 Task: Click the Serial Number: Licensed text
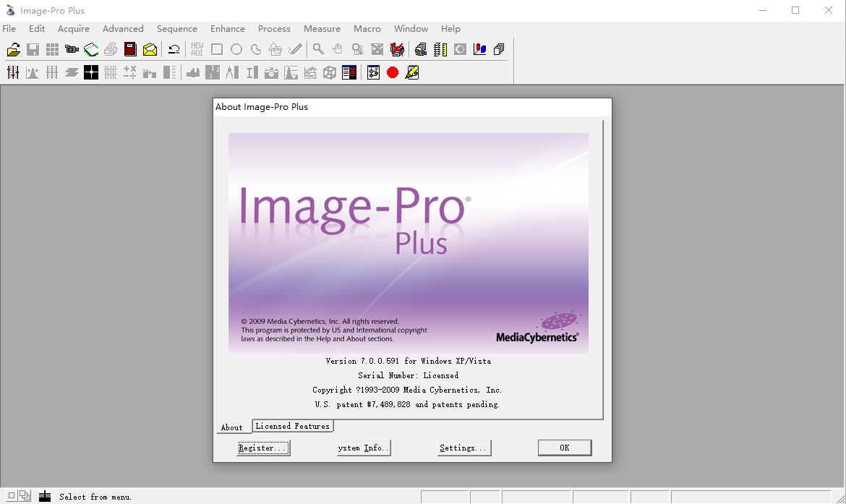(409, 375)
